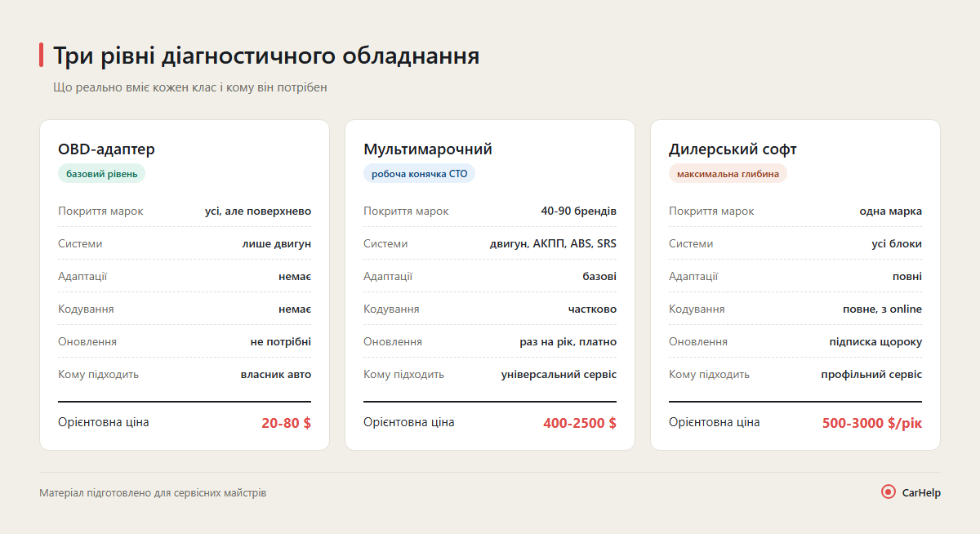Screen dimensions: 980x534
Task: Click не потрібні in OBD-адаптер card
Action: (x=281, y=341)
